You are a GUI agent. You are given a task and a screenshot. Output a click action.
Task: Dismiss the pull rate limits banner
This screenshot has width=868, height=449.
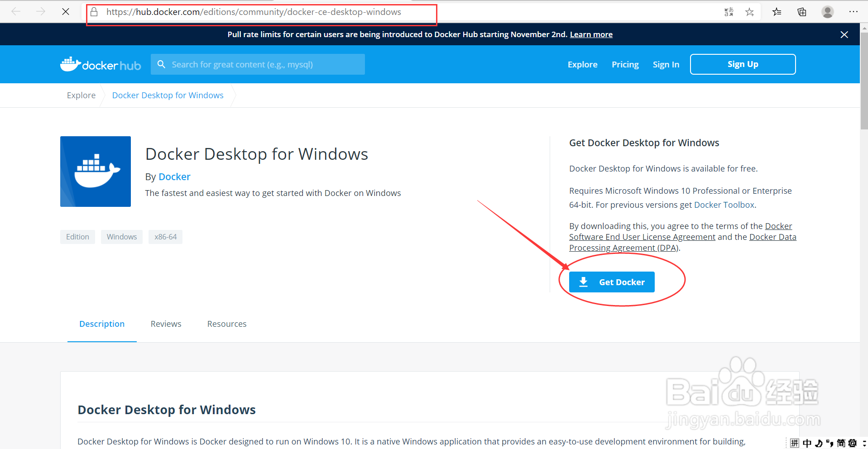[844, 34]
